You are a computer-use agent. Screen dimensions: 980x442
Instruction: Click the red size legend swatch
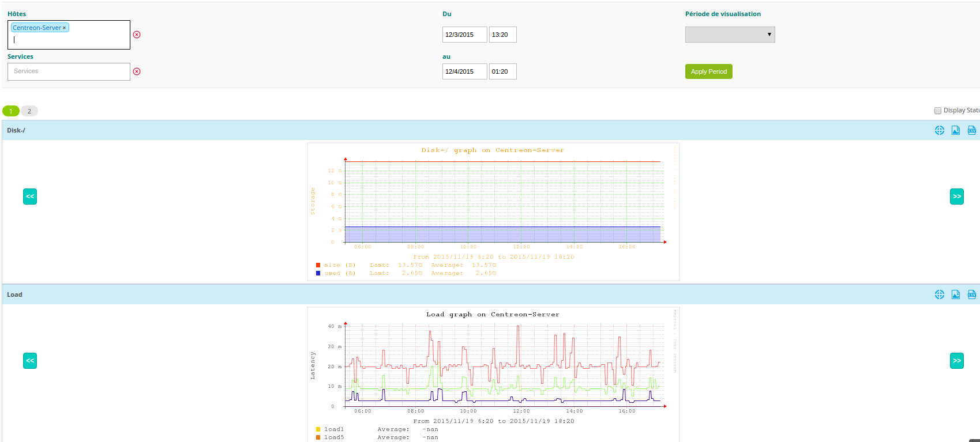point(318,265)
